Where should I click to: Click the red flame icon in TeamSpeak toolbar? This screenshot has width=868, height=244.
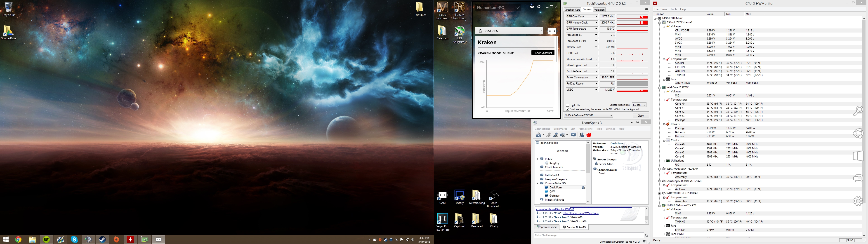pyautogui.click(x=589, y=135)
